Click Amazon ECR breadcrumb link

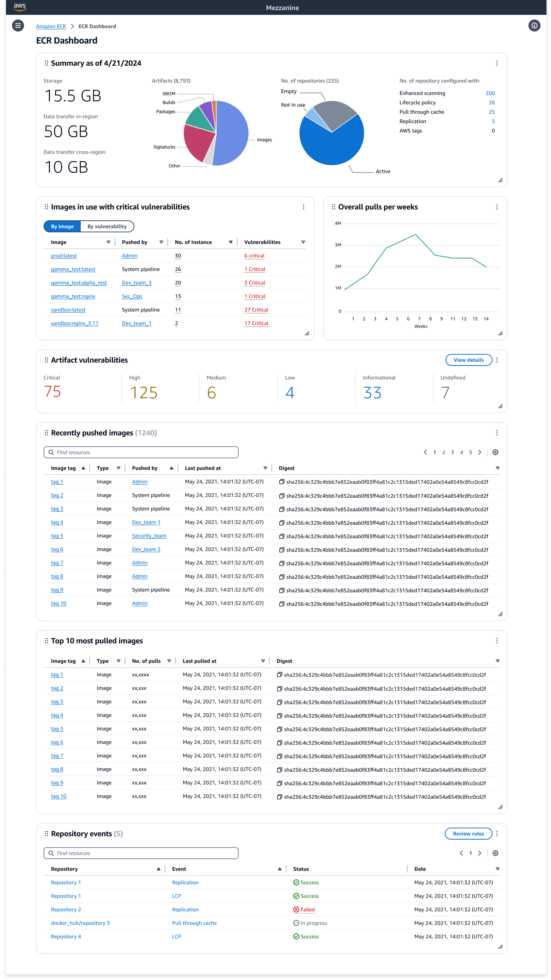coord(51,26)
